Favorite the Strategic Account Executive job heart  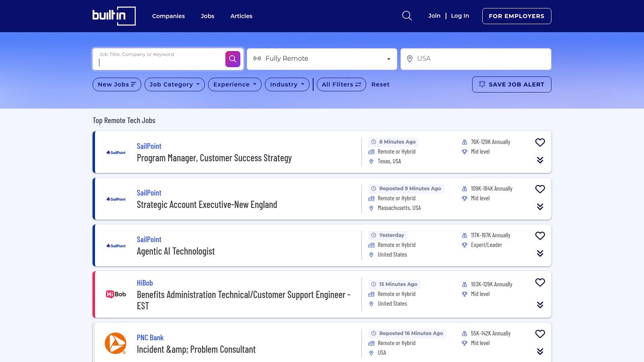[540, 189]
